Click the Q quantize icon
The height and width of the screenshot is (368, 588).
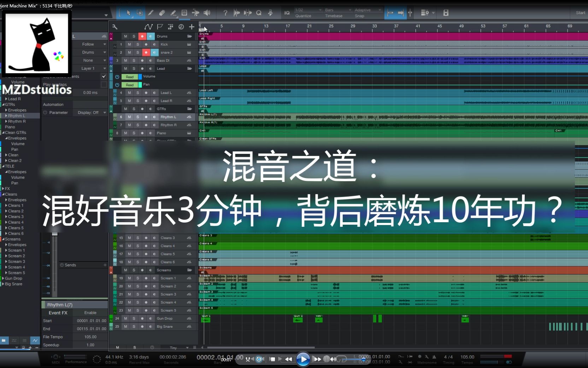pyautogui.click(x=259, y=13)
